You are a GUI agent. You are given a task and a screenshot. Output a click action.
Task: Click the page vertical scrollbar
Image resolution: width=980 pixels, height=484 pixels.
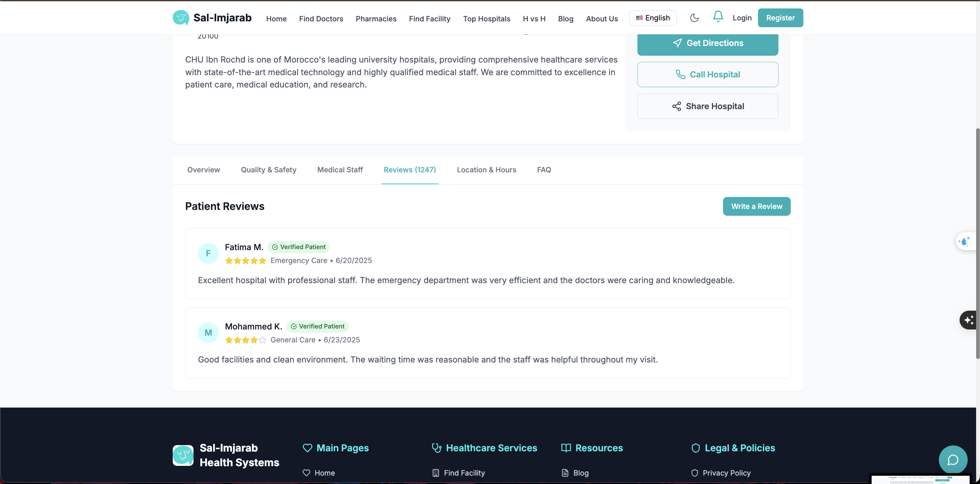click(977, 243)
